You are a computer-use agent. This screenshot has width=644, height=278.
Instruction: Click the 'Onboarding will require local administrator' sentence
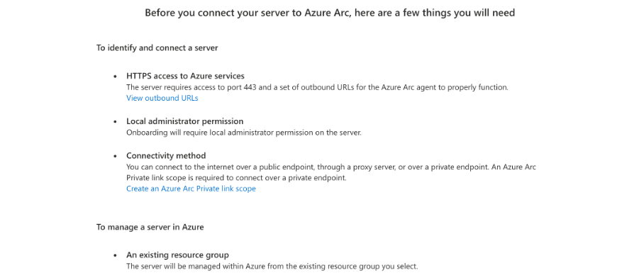pyautogui.click(x=244, y=133)
